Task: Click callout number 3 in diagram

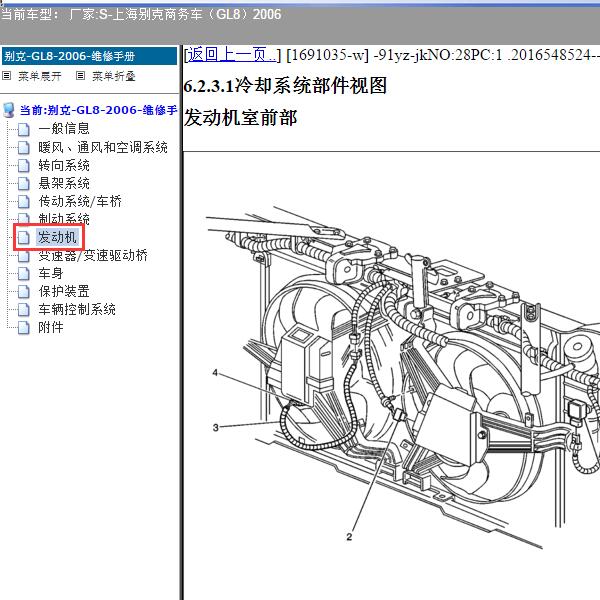Action: point(215,427)
